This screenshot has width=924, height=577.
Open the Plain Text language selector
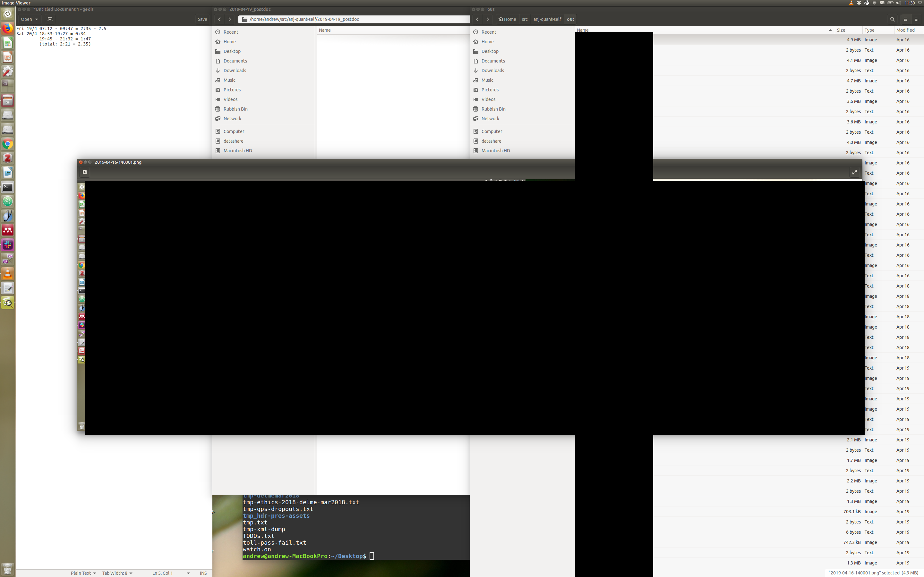[x=83, y=573]
